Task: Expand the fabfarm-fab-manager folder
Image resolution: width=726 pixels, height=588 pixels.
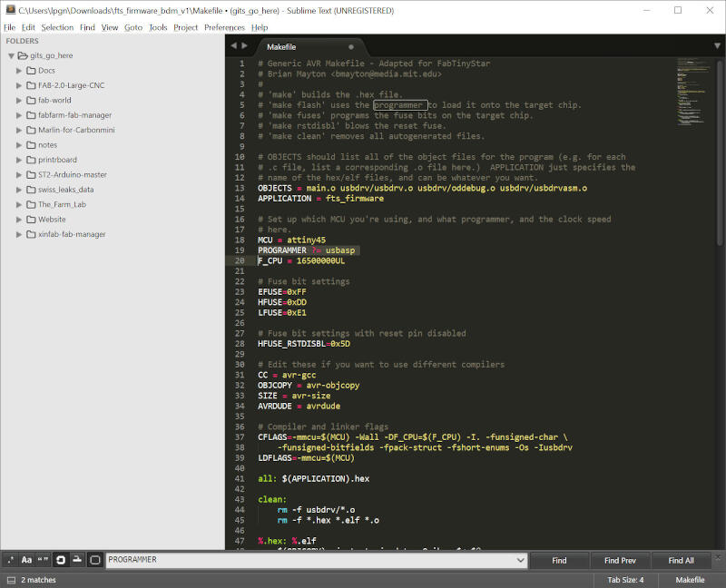Action: click(x=19, y=115)
